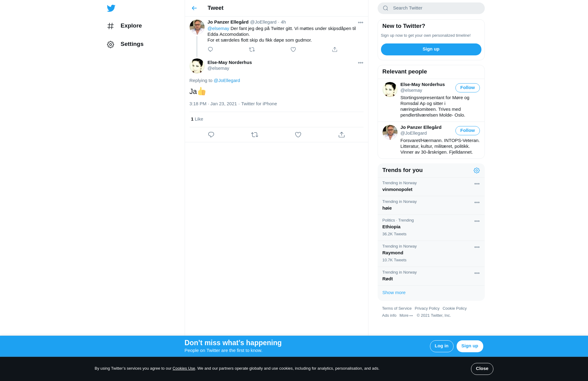This screenshot has width=588, height=381.
Task: Click the Twitter bird logo
Action: pos(111,8)
